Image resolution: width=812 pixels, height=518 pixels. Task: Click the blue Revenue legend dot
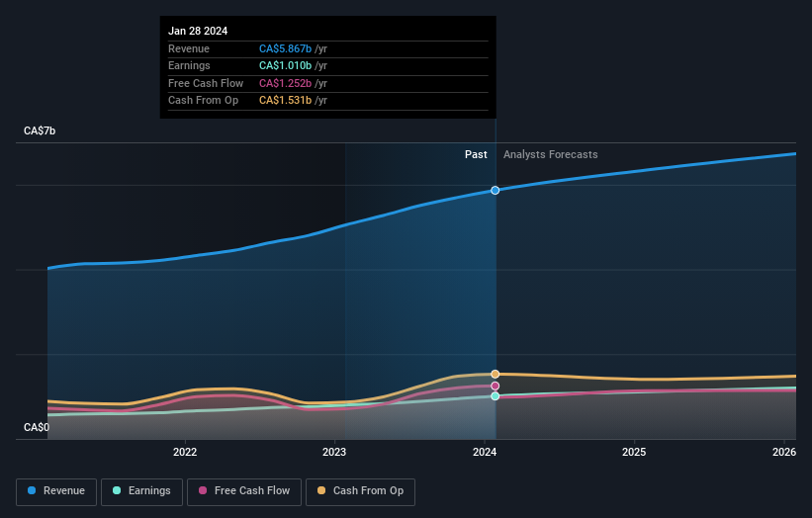32,490
